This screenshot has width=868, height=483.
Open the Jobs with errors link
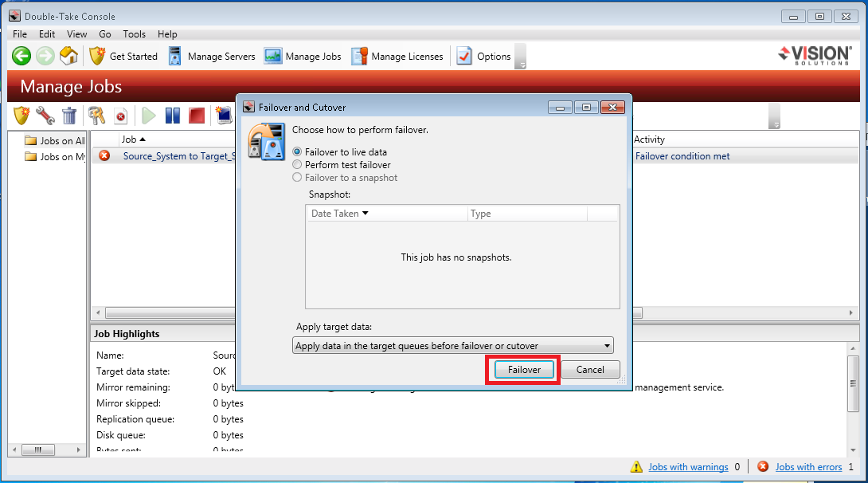coord(807,467)
